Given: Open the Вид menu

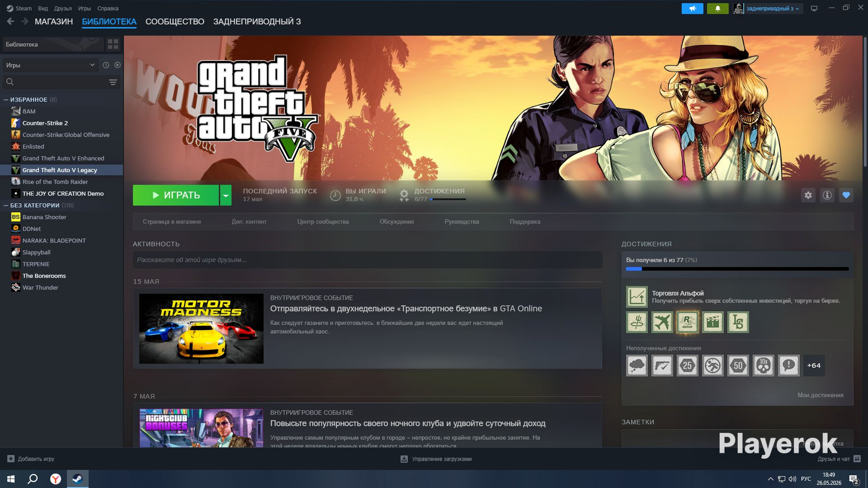Looking at the screenshot, I should point(43,8).
